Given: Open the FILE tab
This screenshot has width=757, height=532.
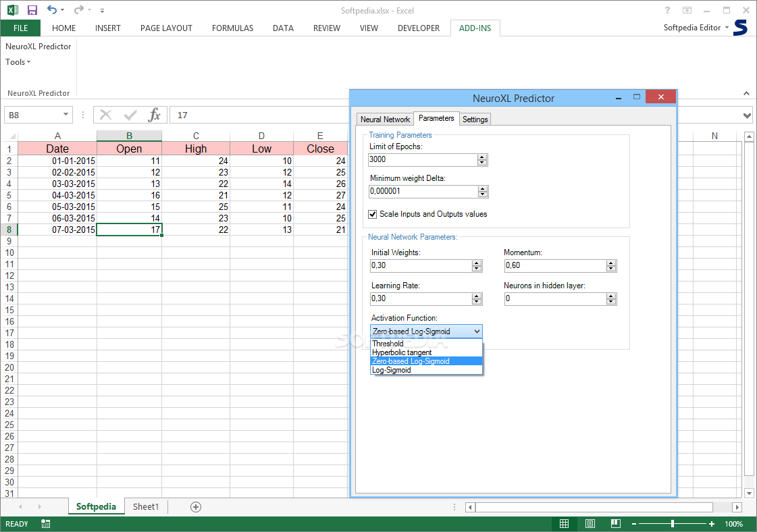Looking at the screenshot, I should click(21, 28).
